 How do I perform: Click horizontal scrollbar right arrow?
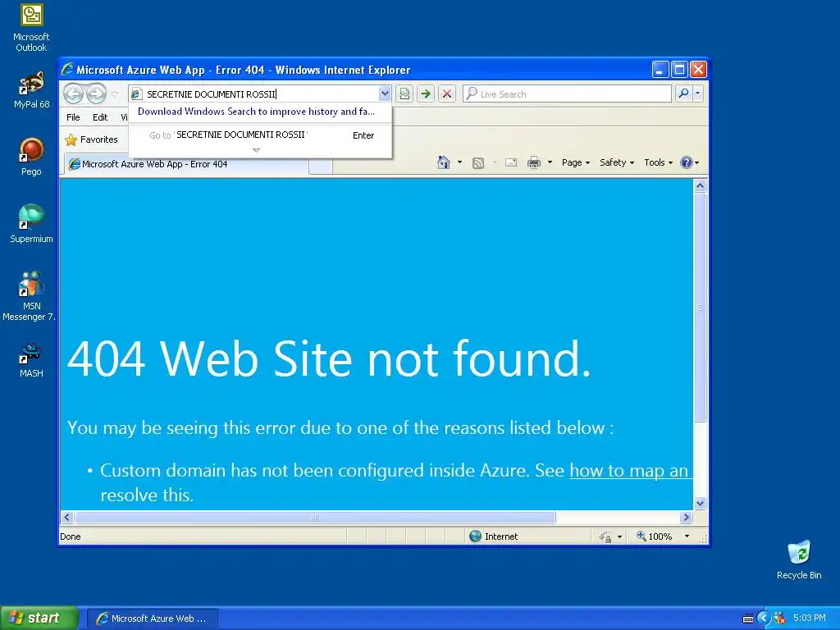687,518
